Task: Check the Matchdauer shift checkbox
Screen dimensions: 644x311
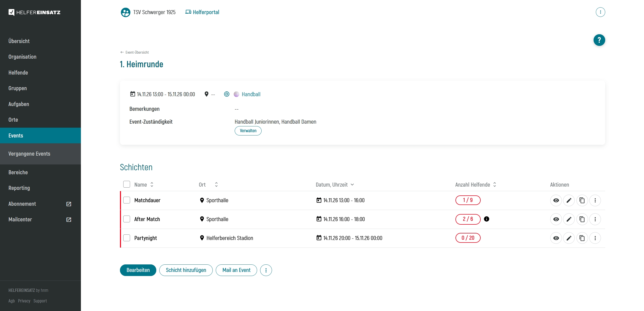Action: pyautogui.click(x=127, y=200)
